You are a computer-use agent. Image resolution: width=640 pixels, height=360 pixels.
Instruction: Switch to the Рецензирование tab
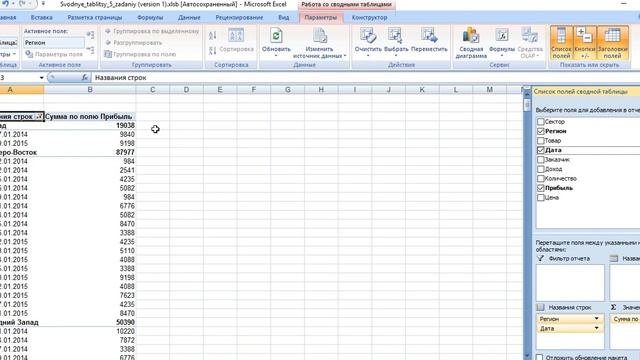click(239, 18)
